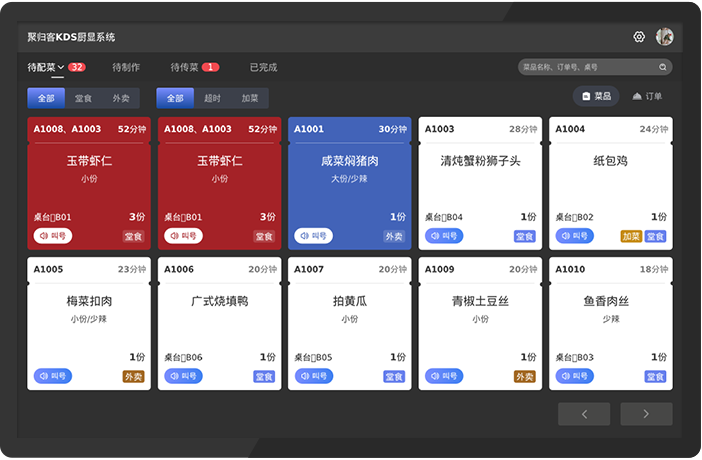The image size is (702, 460).
Task: Select dish name 咸菜焖猪肉
Action: click(x=350, y=161)
